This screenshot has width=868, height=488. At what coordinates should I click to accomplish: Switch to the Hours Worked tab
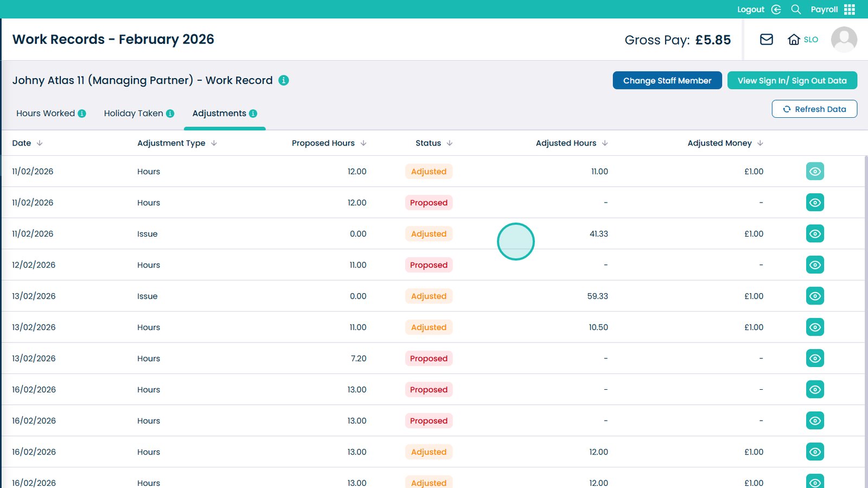click(46, 113)
